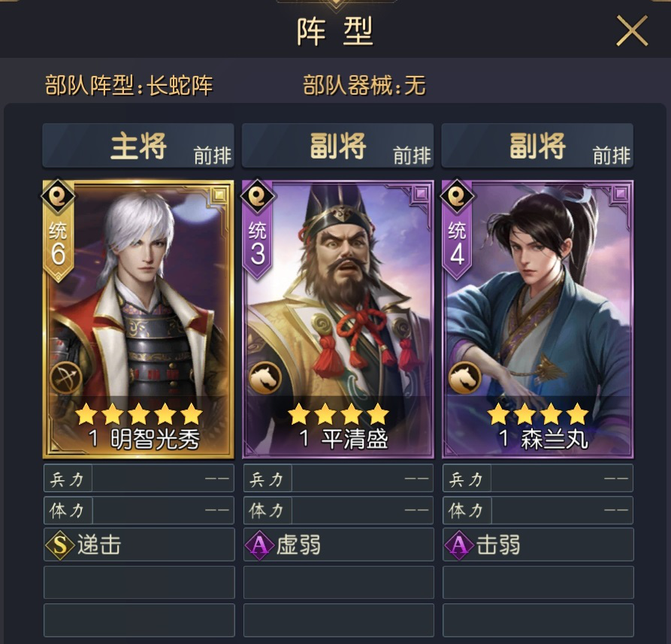Open the 明智光秀 general card
Image resolution: width=671 pixels, height=644 pixels.
(138, 319)
